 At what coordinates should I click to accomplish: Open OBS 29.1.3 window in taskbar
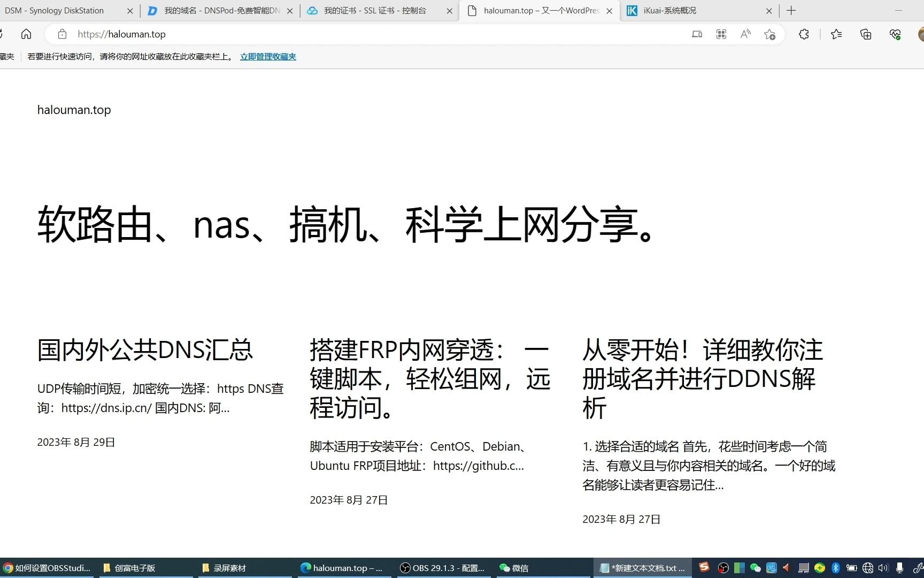coord(442,568)
